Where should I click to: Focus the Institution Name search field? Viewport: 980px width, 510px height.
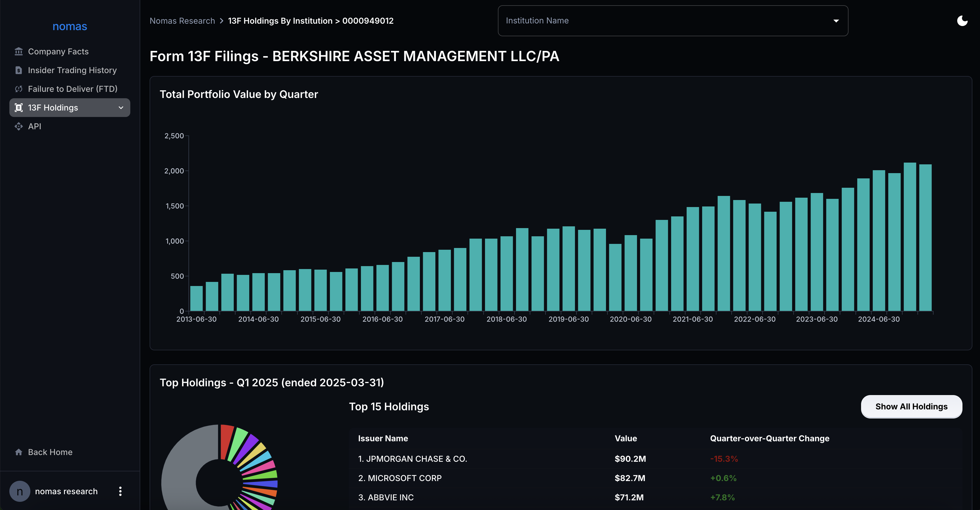[673, 20]
